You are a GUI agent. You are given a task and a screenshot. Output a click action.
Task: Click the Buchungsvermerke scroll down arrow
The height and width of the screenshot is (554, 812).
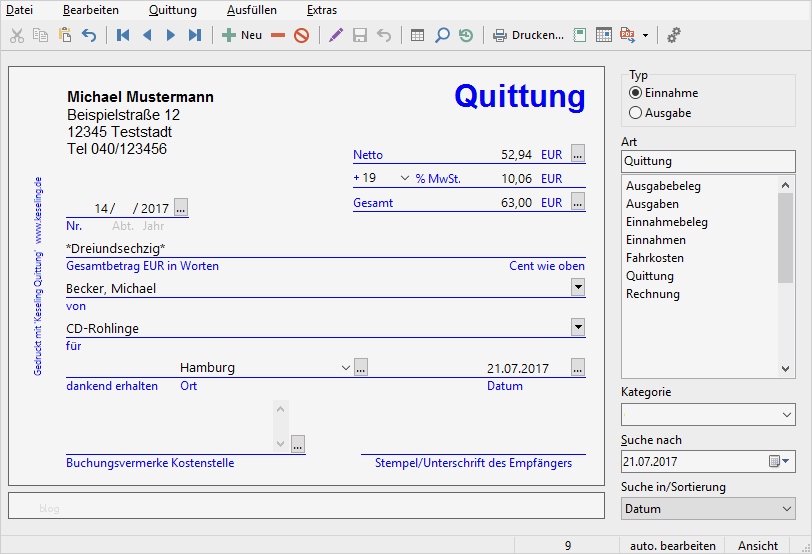pos(281,444)
